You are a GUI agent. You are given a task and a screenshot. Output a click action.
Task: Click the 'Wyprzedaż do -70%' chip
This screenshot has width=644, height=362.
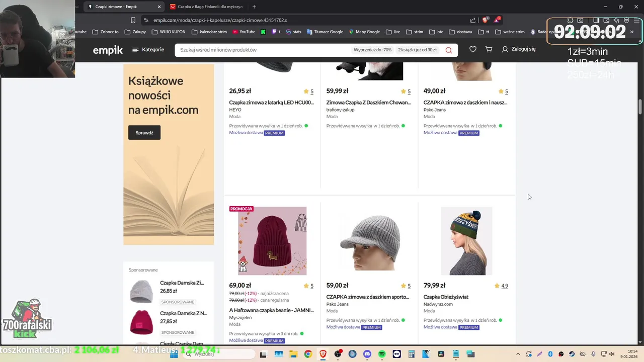(372, 50)
